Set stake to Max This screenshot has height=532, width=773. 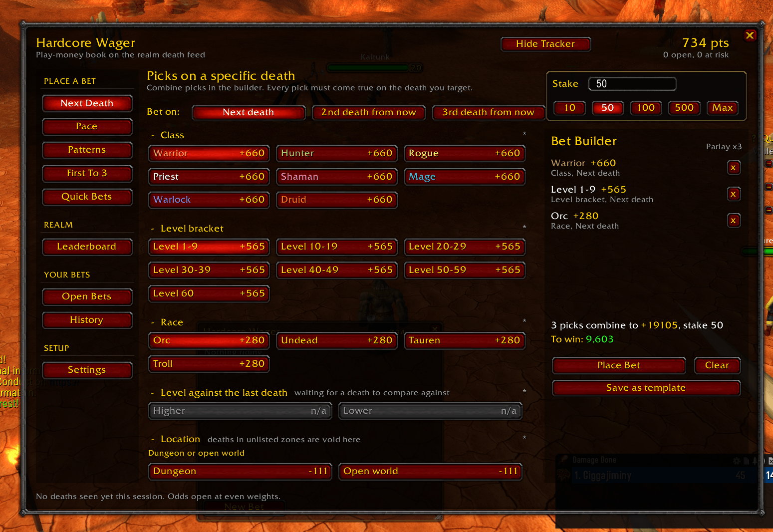(x=723, y=108)
